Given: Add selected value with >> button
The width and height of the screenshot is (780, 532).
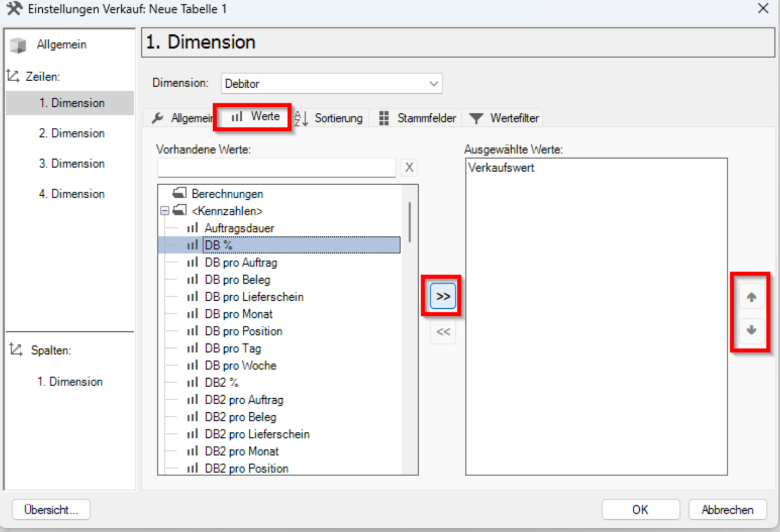Looking at the screenshot, I should click(x=443, y=296).
